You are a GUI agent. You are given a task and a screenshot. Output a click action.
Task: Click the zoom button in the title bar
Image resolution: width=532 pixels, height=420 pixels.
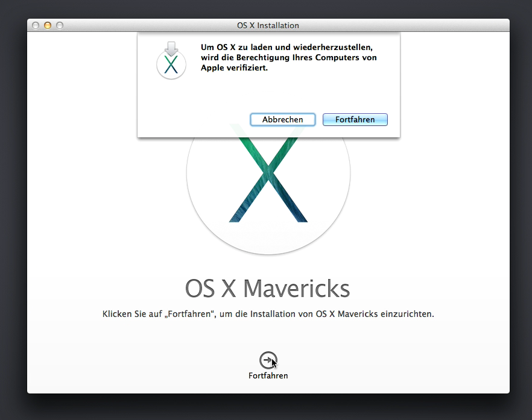(60, 25)
